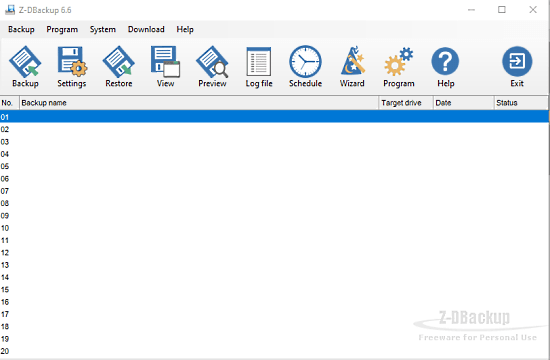Click the Target drive column header
This screenshot has width=550, height=360.
pyautogui.click(x=406, y=103)
